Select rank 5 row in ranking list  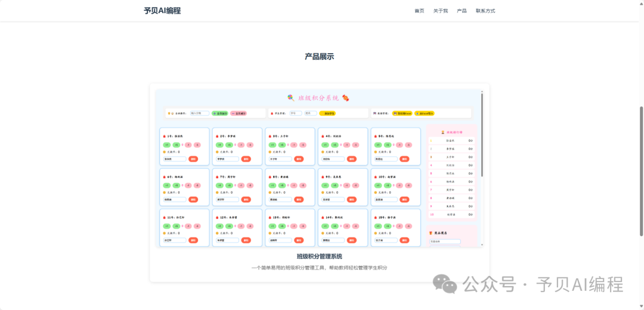[451, 173]
